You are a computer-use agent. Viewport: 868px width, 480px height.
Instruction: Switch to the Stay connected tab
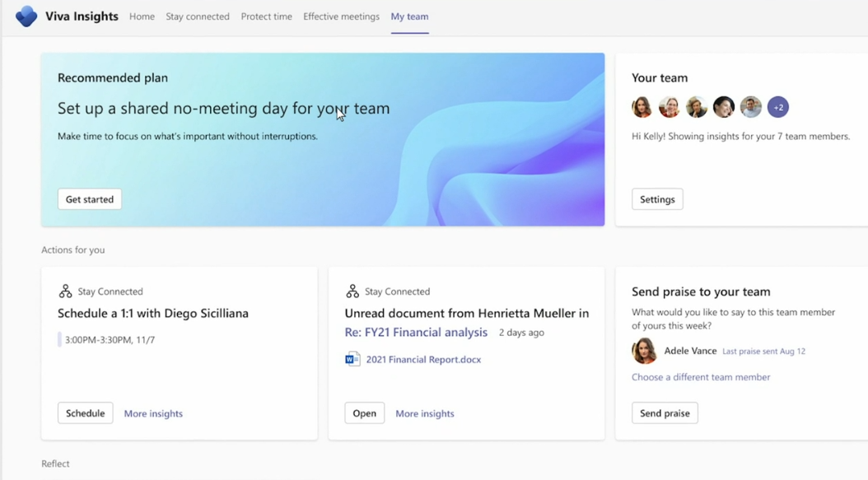198,16
